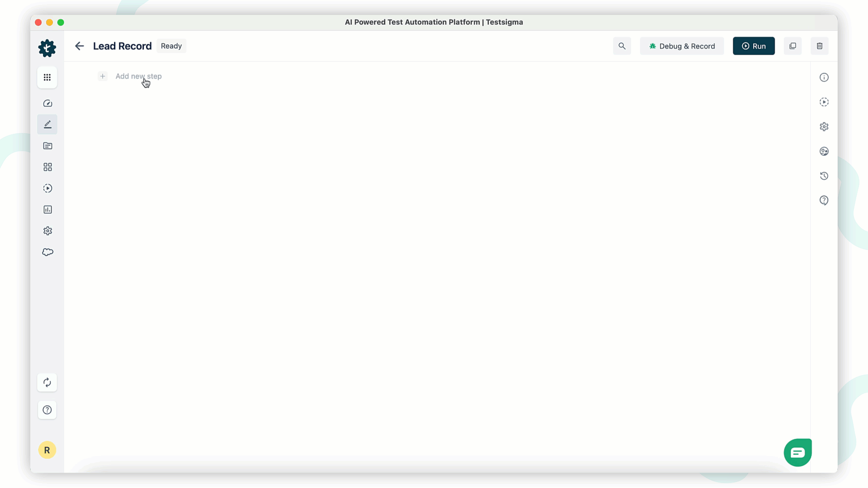Image resolution: width=868 pixels, height=488 pixels.
Task: Open the info details panel icon
Action: pyautogui.click(x=824, y=77)
